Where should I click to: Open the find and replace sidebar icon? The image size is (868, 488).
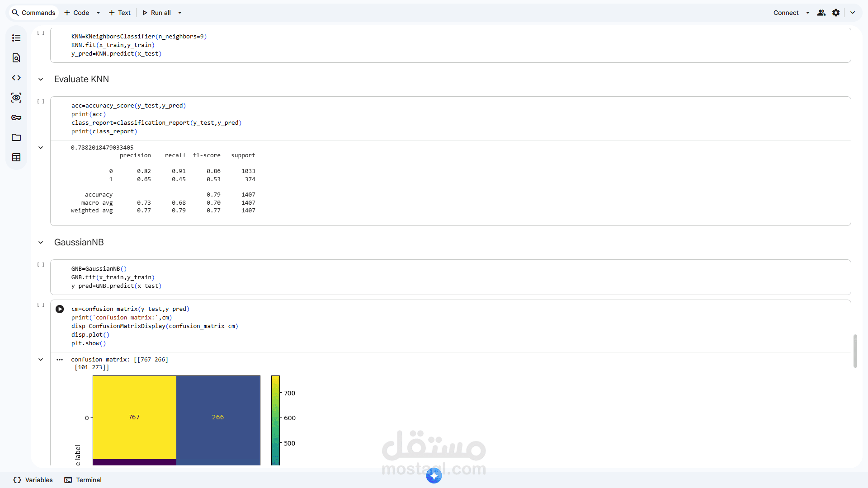[x=16, y=58]
